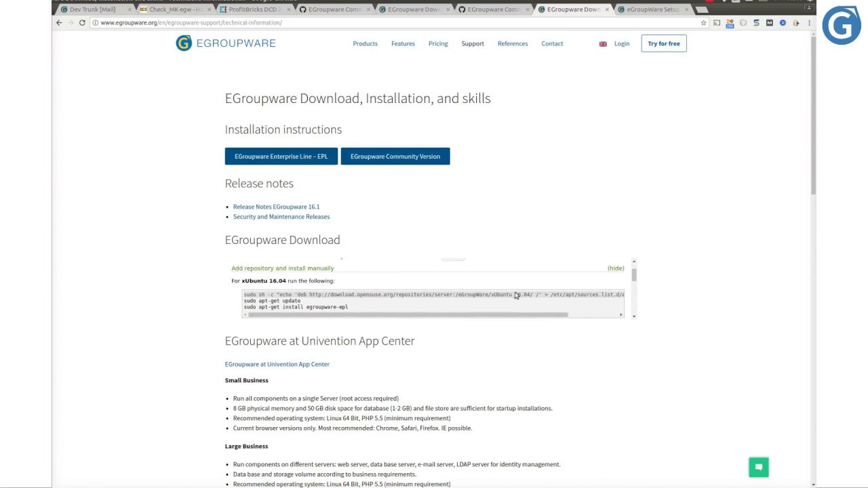Click the code box right scroll arrow
The height and width of the screenshot is (488, 868).
(620, 314)
